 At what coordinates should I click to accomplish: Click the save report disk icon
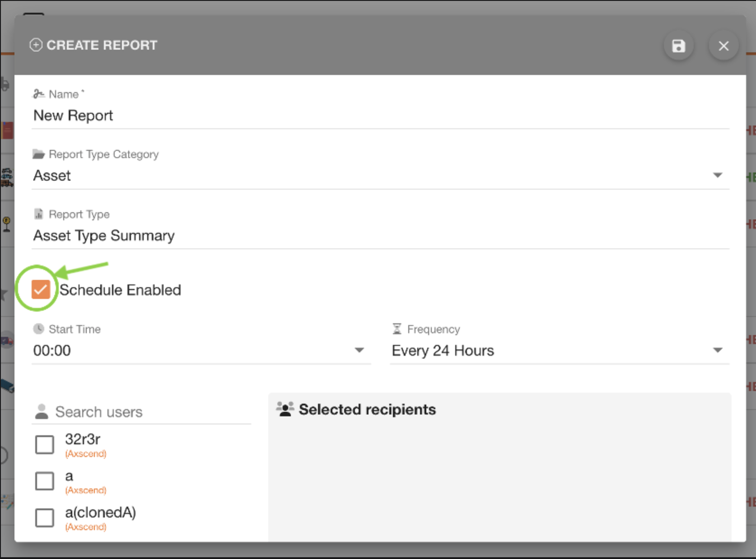(x=679, y=45)
